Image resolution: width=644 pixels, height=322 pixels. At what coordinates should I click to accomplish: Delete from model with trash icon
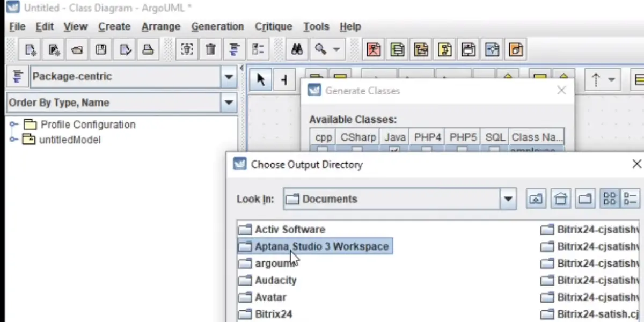(x=210, y=50)
